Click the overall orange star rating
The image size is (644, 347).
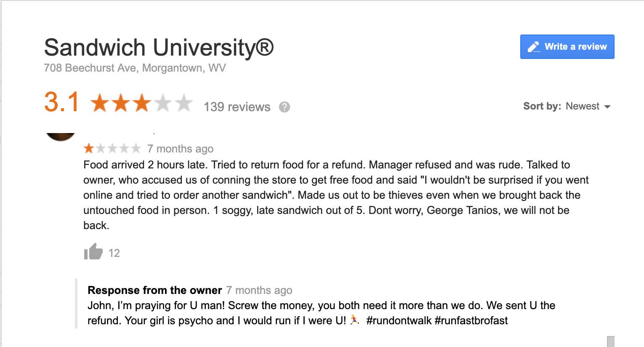coord(141,103)
